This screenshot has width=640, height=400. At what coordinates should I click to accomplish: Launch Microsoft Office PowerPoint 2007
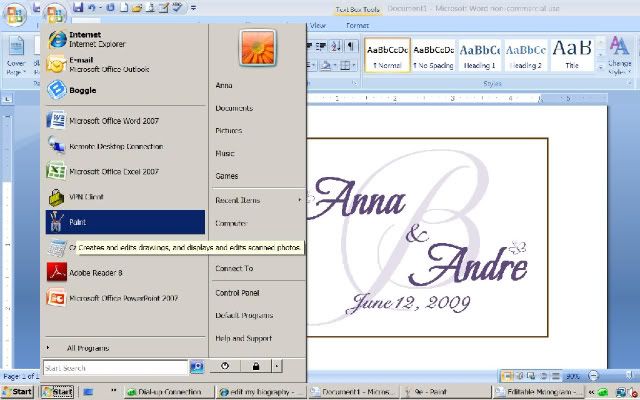[126, 298]
